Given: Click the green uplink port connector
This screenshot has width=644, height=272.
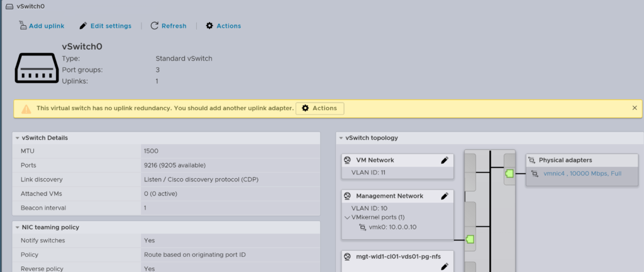Looking at the screenshot, I should tap(509, 173).
